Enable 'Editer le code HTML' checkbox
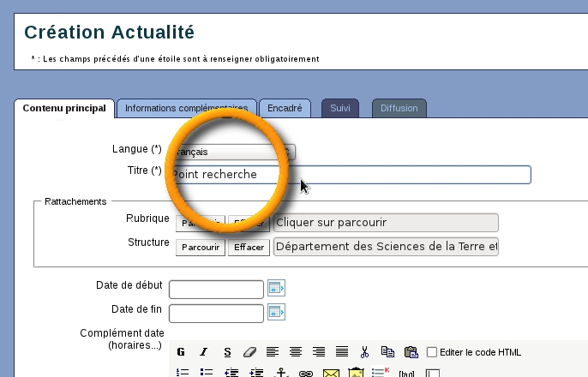This screenshot has width=588, height=377. click(432, 352)
